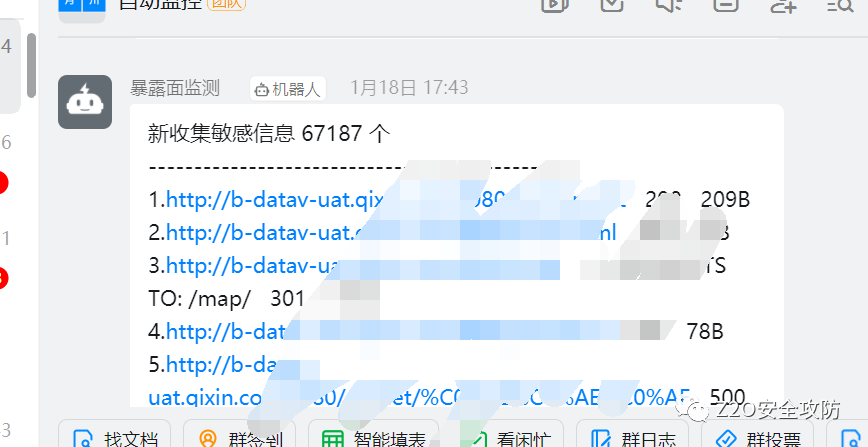Open the second b-datav-uat link
Viewport: 868px width, 447px height.
[x=391, y=233]
